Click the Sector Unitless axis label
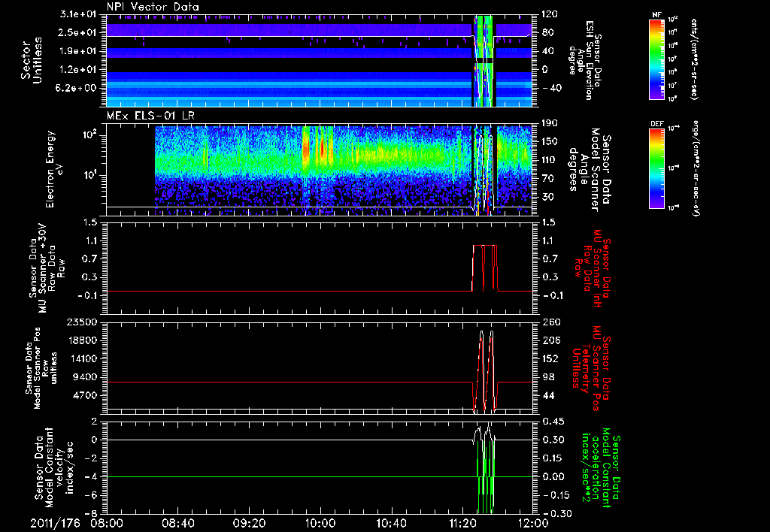Viewport: 770px width, 532px height. 30,60
